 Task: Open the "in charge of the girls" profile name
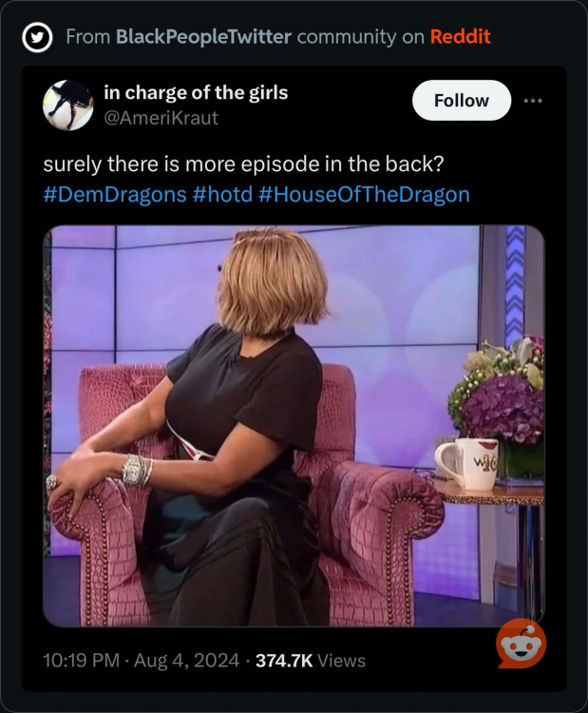(x=196, y=93)
